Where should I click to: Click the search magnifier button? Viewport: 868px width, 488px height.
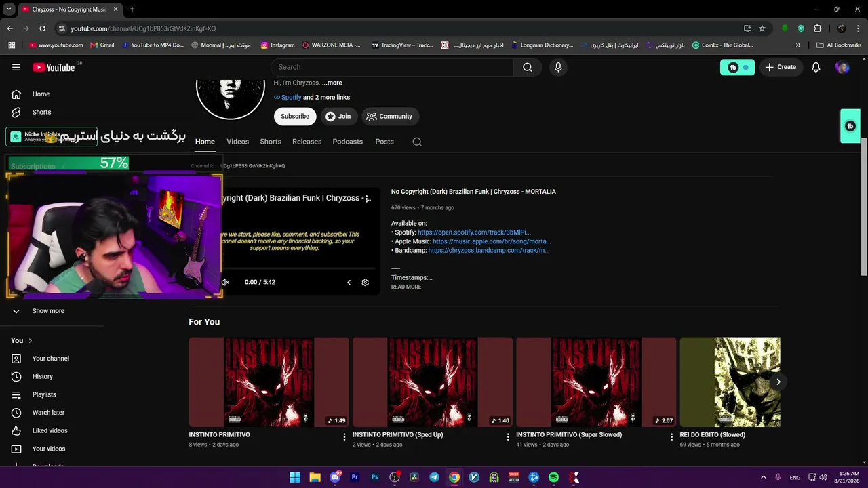pyautogui.click(x=528, y=67)
